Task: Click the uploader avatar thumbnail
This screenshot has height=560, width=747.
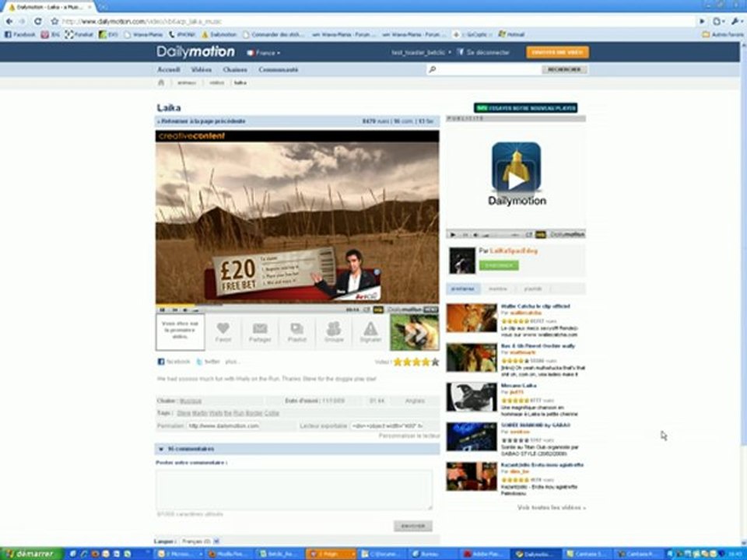Action: [461, 261]
